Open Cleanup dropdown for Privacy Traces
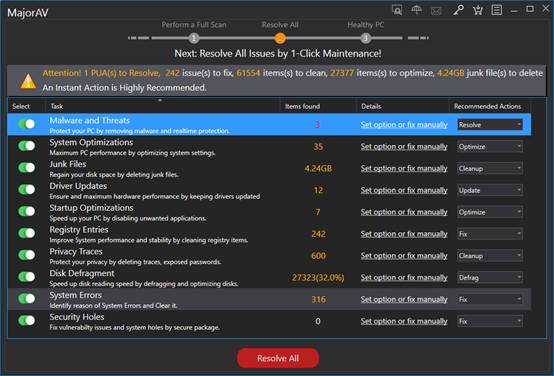 490,255
